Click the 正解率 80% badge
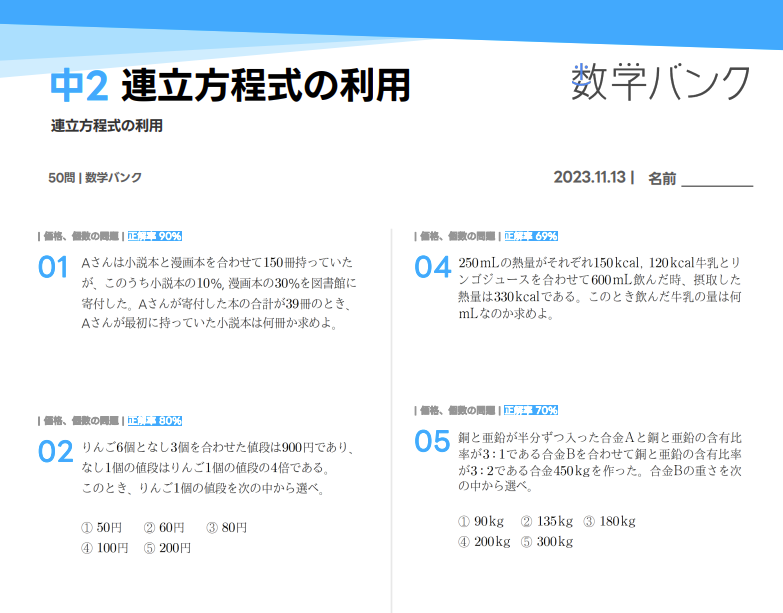 coord(153,421)
